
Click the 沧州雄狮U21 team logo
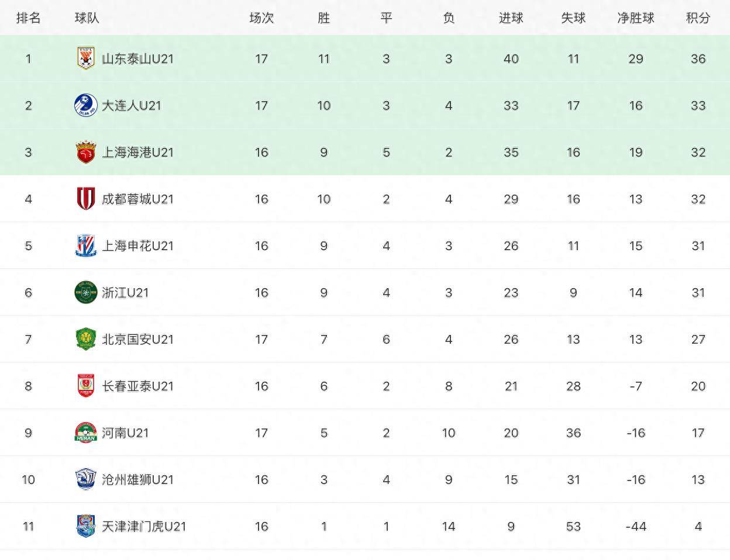click(86, 479)
